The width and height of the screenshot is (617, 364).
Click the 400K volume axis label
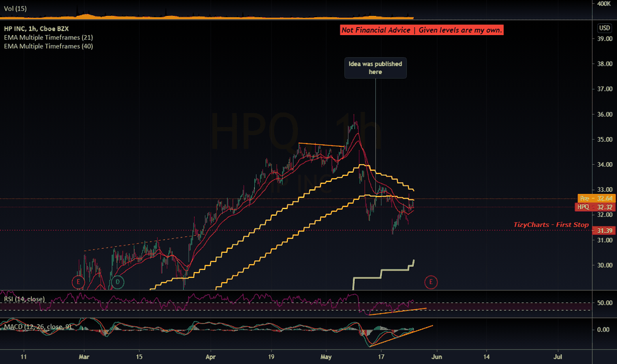[x=604, y=3]
